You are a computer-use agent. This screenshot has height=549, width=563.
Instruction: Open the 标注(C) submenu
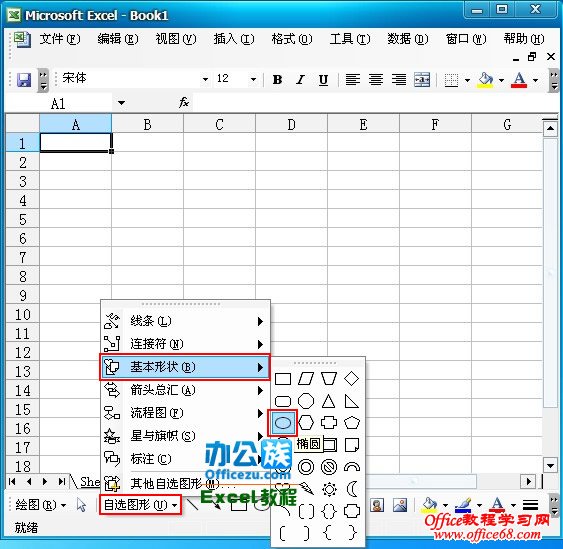tap(185, 459)
